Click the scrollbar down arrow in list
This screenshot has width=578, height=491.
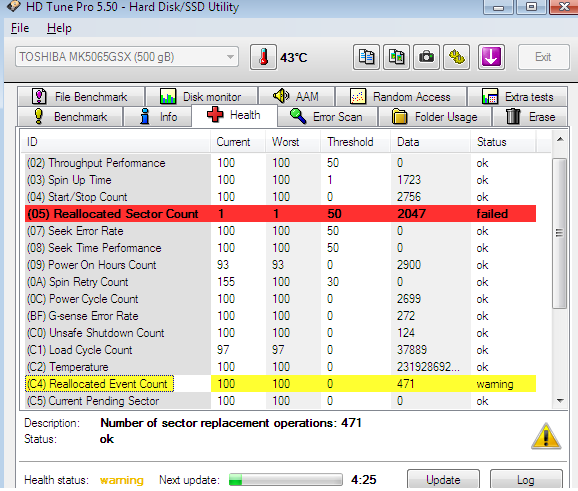point(560,401)
